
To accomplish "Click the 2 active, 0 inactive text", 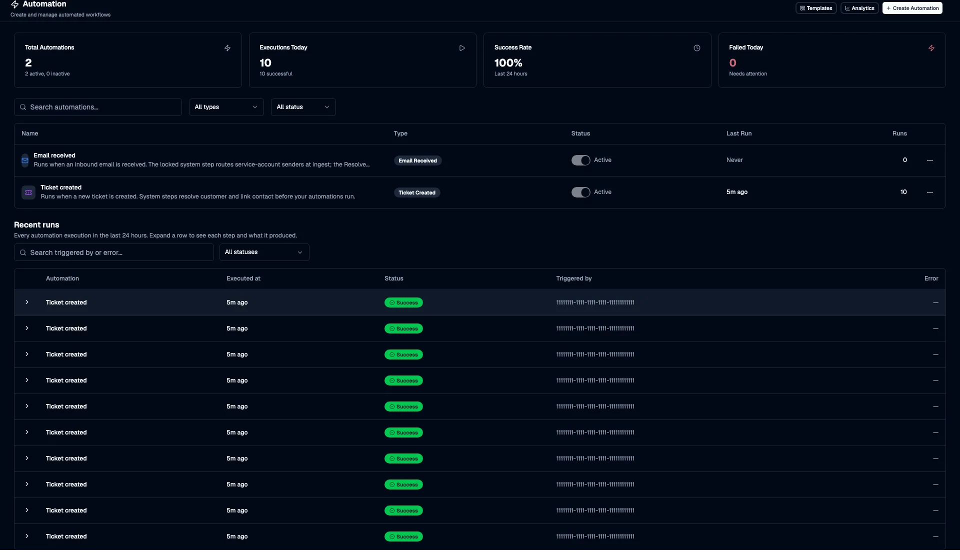I will 47,74.
